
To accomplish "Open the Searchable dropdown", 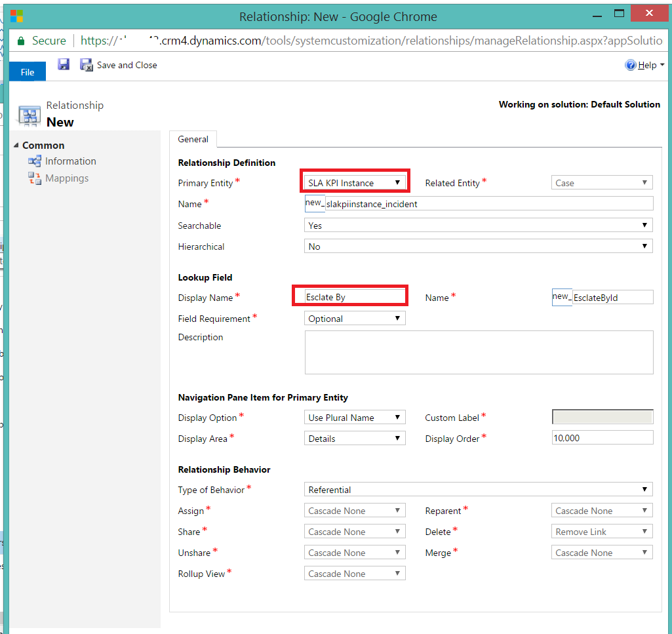I will [479, 226].
